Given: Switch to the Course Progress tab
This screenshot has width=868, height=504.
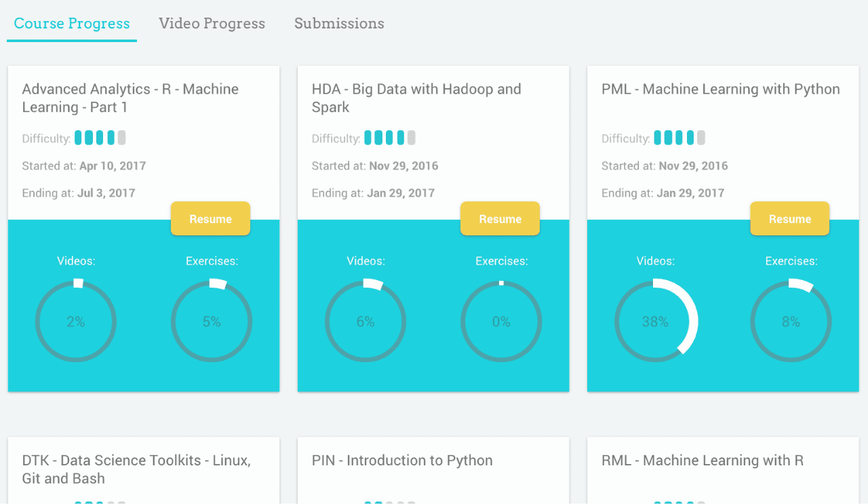Looking at the screenshot, I should click(72, 24).
